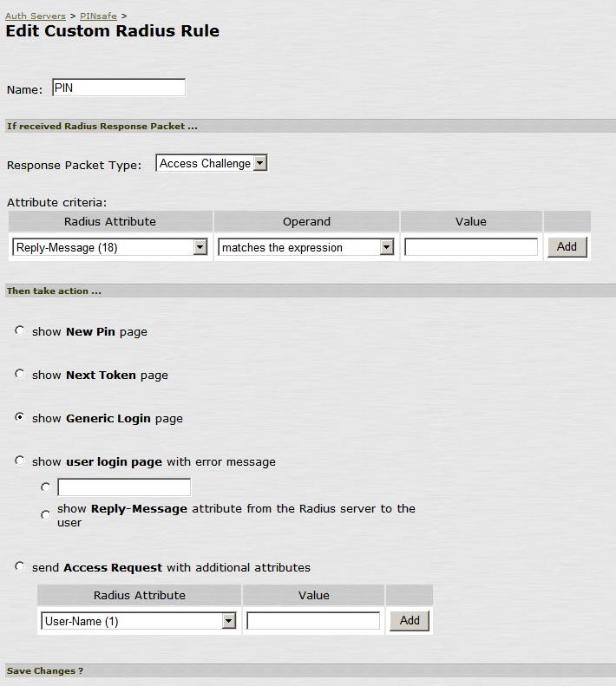Select 'show Reply-Message attribute' radio button

45,515
